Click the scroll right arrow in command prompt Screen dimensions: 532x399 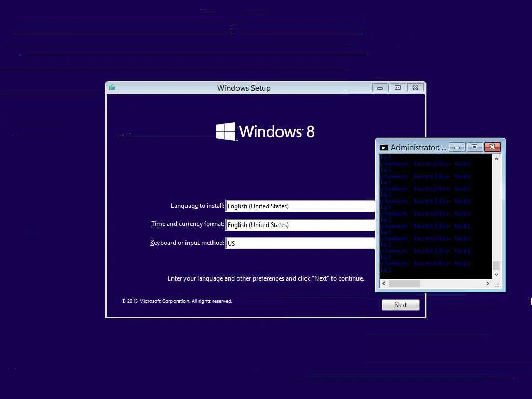coord(487,283)
